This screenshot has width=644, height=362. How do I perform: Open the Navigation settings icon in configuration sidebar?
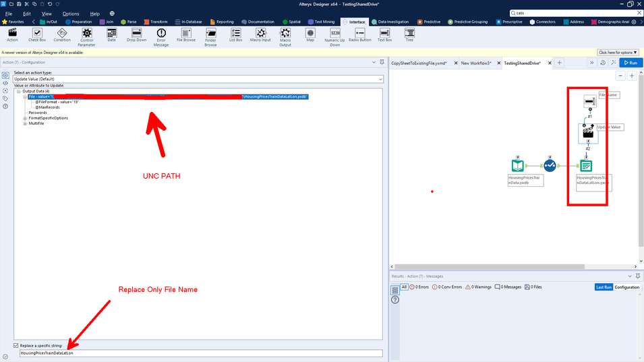click(x=5, y=91)
